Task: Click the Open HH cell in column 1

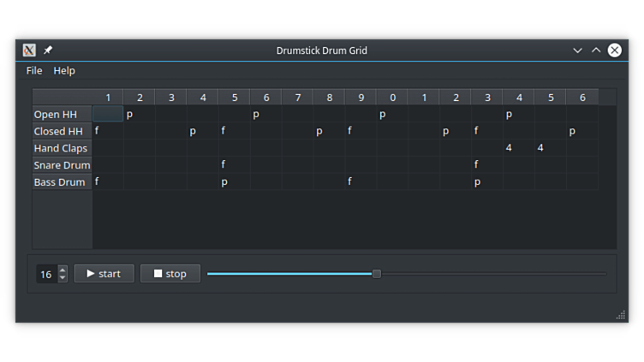Action: (x=108, y=115)
